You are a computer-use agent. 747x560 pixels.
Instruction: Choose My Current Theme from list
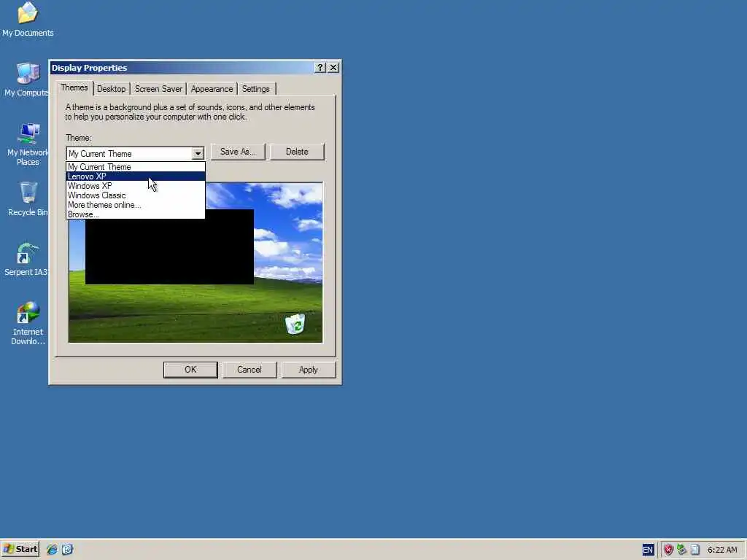click(136, 167)
